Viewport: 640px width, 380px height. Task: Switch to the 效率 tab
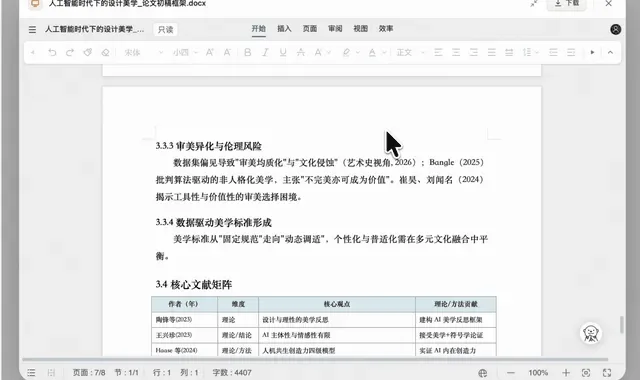pos(386,29)
